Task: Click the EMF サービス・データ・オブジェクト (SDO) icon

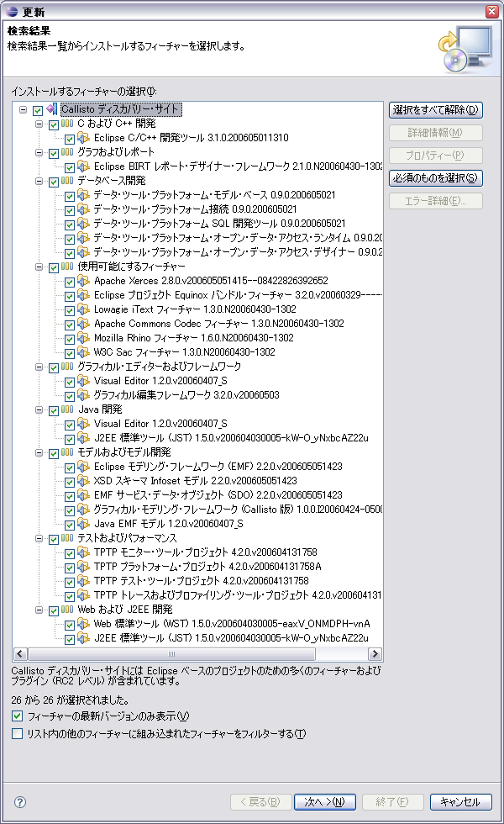Action: 83,495
